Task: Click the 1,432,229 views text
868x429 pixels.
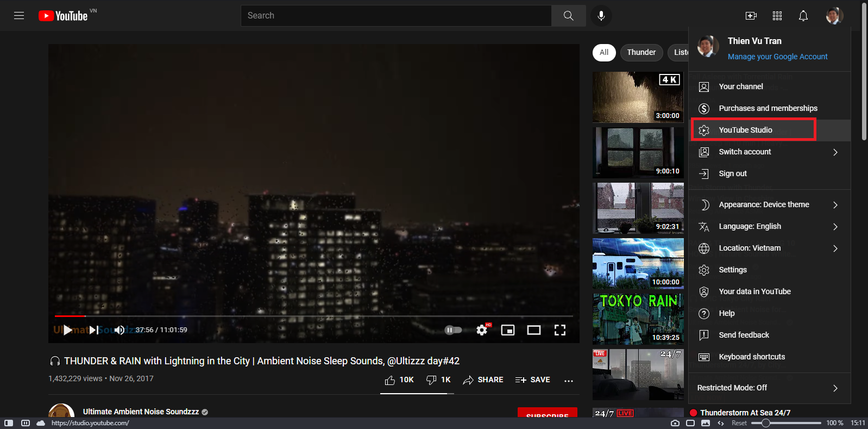Action: 75,378
